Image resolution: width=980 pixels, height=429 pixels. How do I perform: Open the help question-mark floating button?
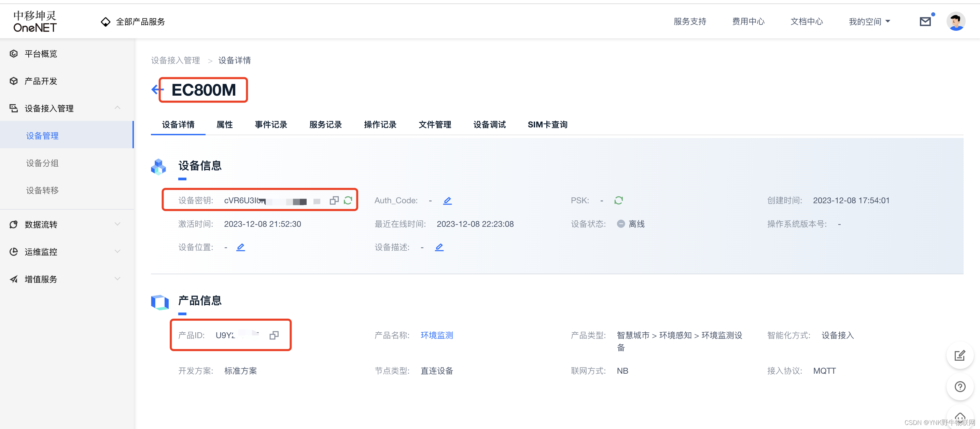(x=960, y=387)
